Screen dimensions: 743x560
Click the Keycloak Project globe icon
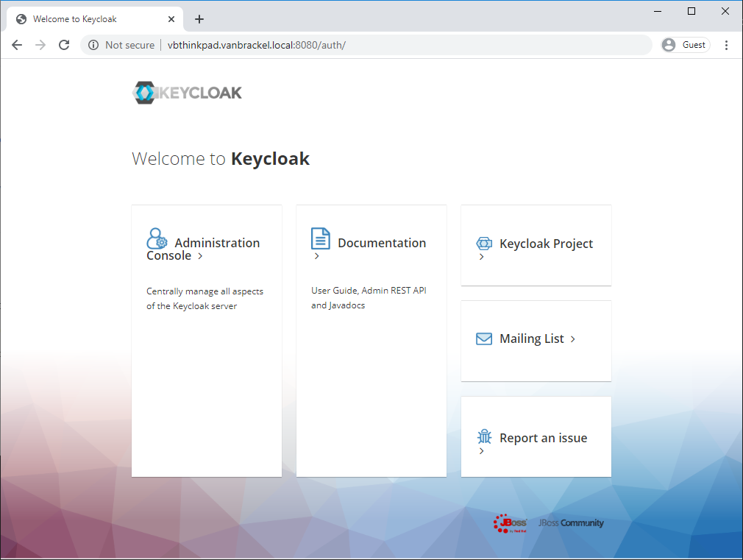pos(484,243)
